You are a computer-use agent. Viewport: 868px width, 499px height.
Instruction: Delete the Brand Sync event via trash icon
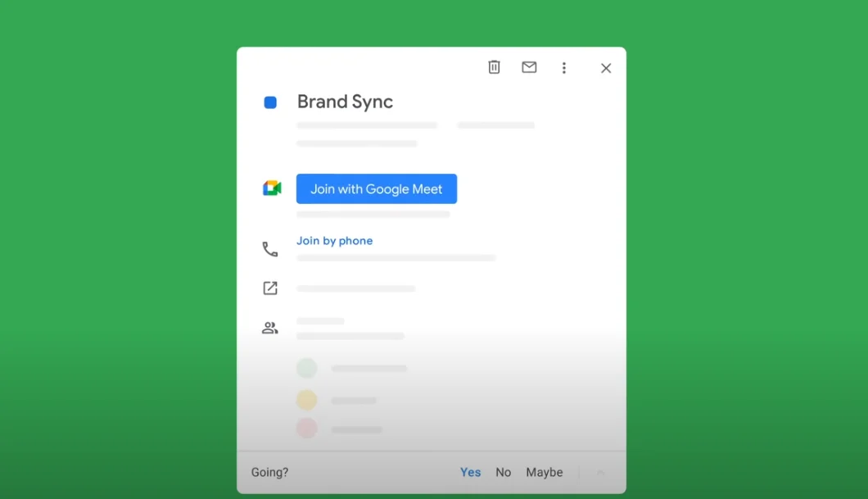pyautogui.click(x=494, y=67)
